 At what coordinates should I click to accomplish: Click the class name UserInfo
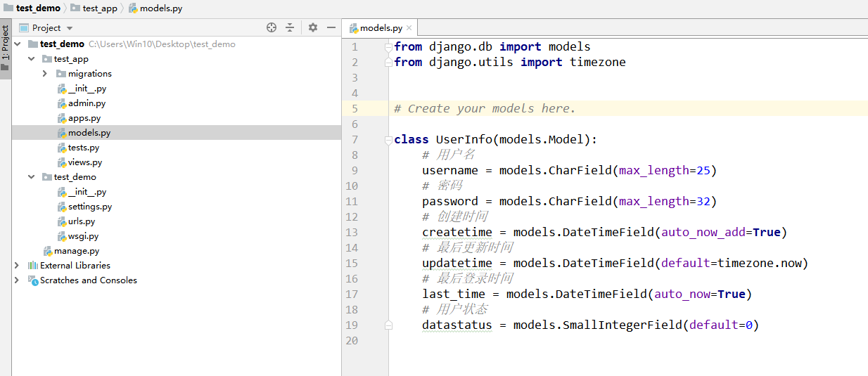(464, 139)
